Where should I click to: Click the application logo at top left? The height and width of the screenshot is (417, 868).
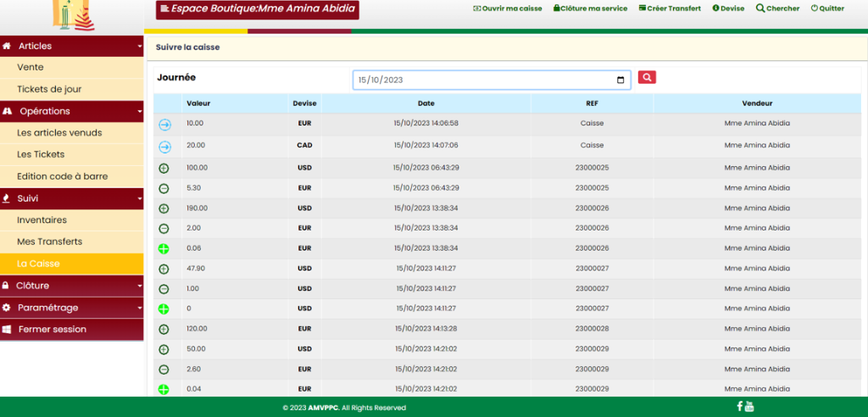coord(73,15)
